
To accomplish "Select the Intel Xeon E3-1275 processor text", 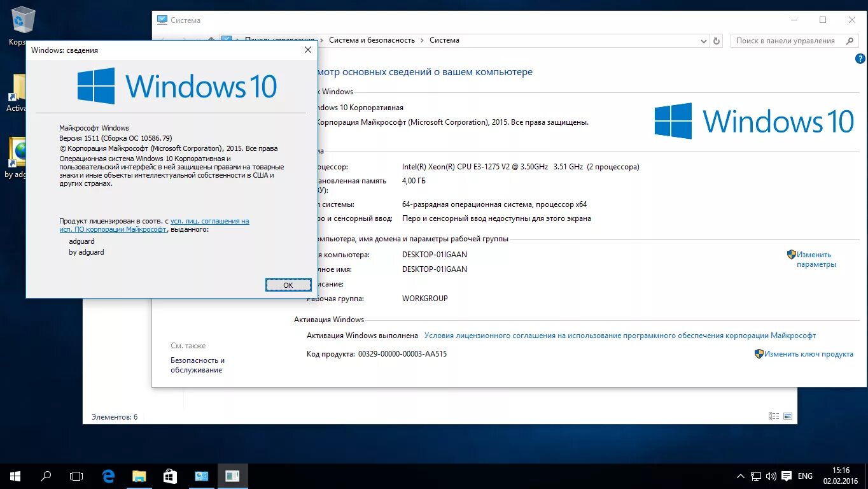I will 521,167.
